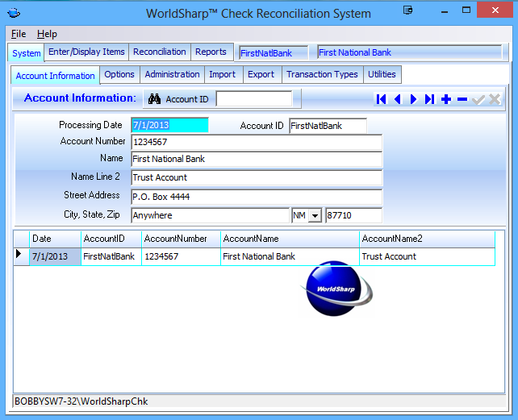Click the Account ID search input box
518x420 pixels.
254,99
